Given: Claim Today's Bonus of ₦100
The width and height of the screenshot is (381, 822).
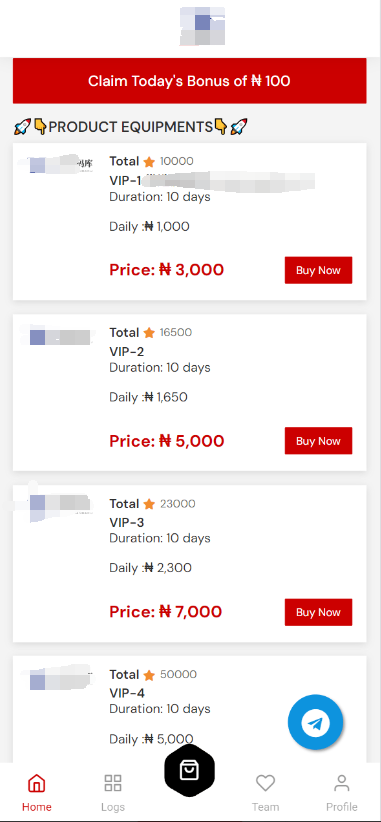Looking at the screenshot, I should (189, 81).
